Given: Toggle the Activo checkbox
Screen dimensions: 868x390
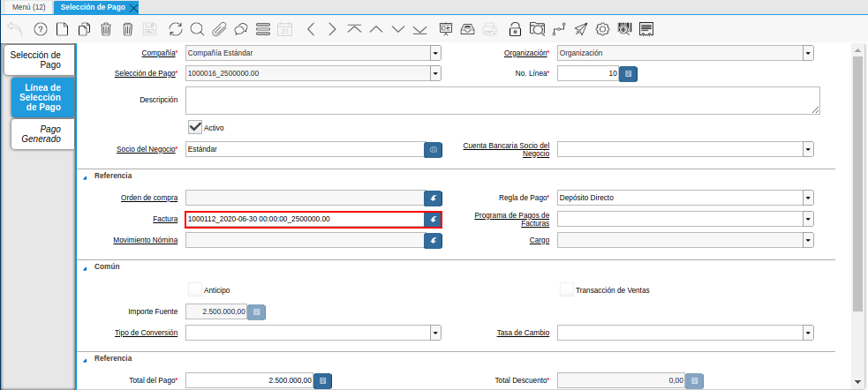Looking at the screenshot, I should coord(195,127).
